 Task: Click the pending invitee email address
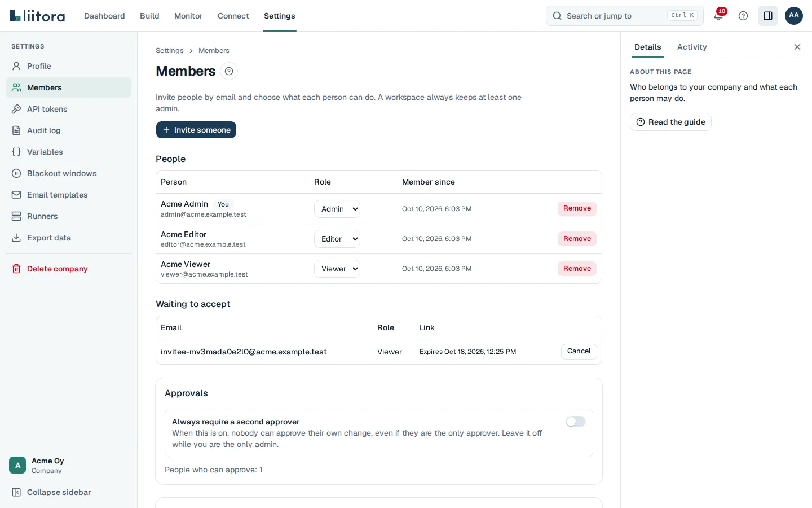tap(244, 352)
